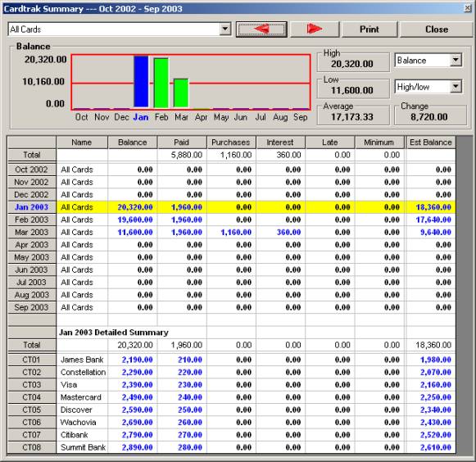Viewport: 476px width, 462px height.
Task: Click the CT03 row header
Action: point(32,385)
